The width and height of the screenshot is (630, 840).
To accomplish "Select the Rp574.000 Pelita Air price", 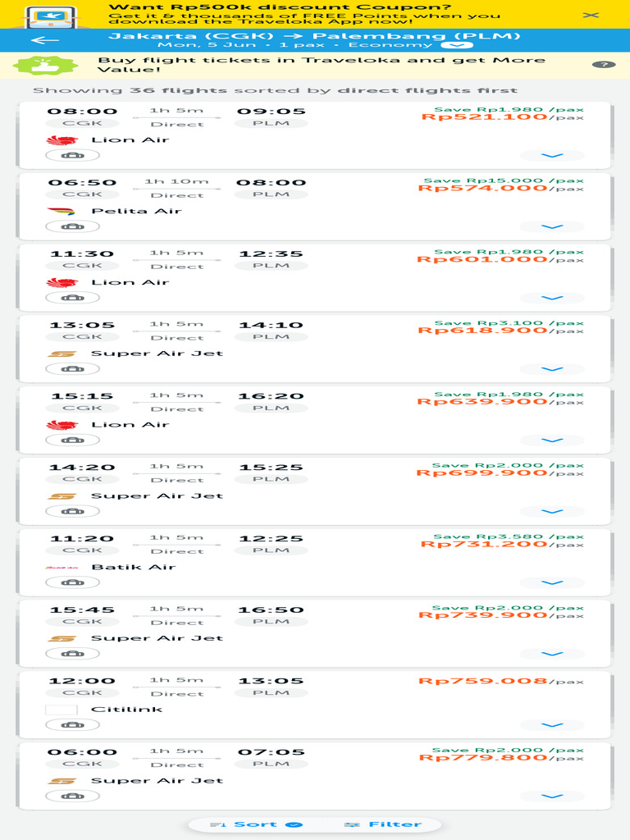I will pyautogui.click(x=482, y=188).
